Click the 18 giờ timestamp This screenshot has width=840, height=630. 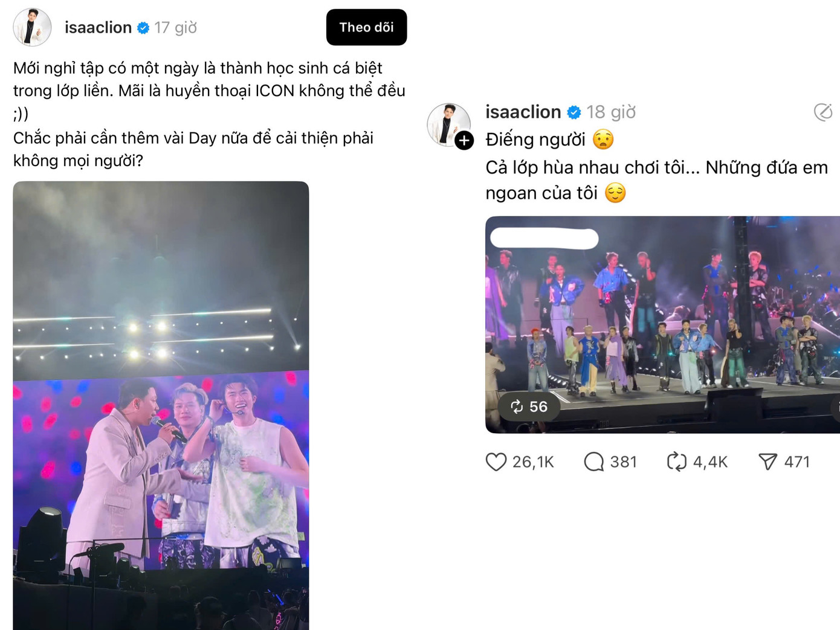(611, 112)
